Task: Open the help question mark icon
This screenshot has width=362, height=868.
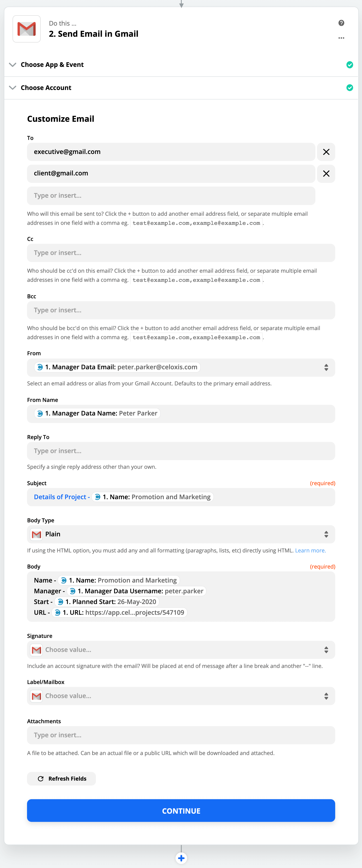Action: tap(341, 23)
